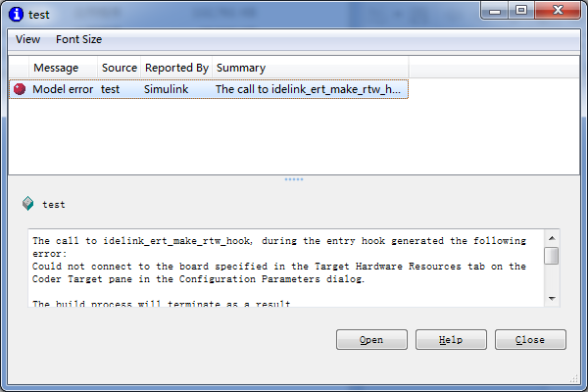Click the error text scrollbar thumb

pos(552,256)
